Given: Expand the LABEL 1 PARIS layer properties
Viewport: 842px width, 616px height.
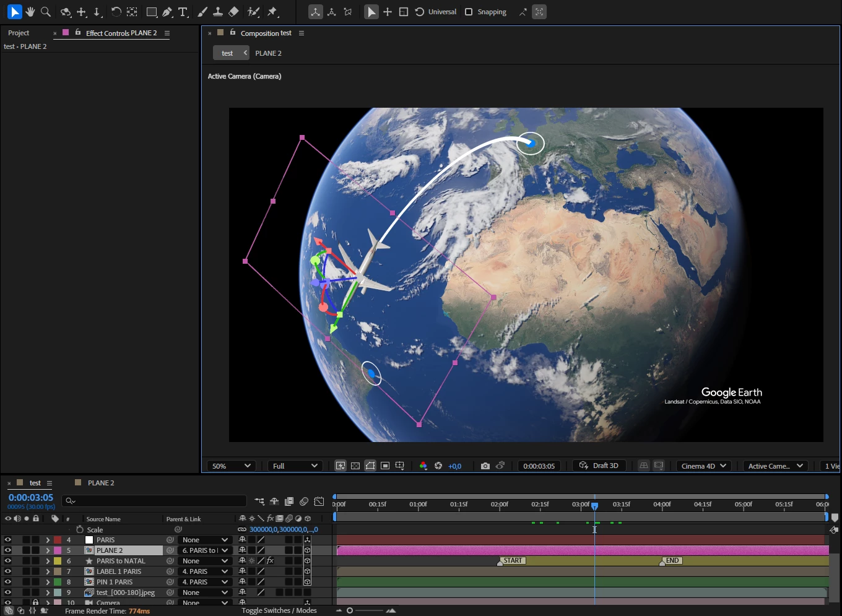Looking at the screenshot, I should (48, 571).
